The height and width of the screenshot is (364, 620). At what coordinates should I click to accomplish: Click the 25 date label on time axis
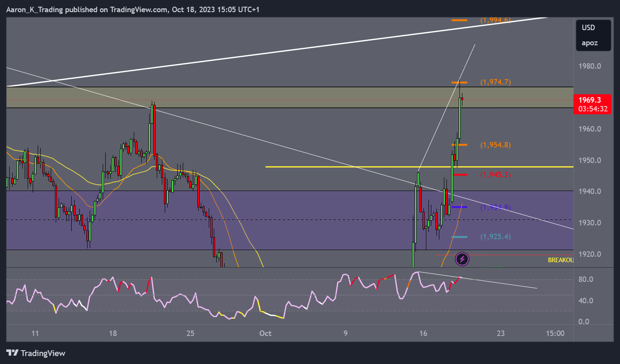[x=190, y=333]
